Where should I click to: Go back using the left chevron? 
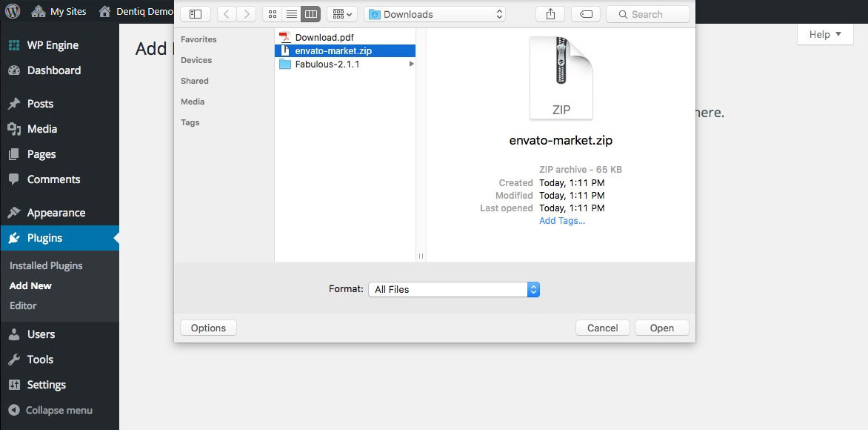pos(227,14)
